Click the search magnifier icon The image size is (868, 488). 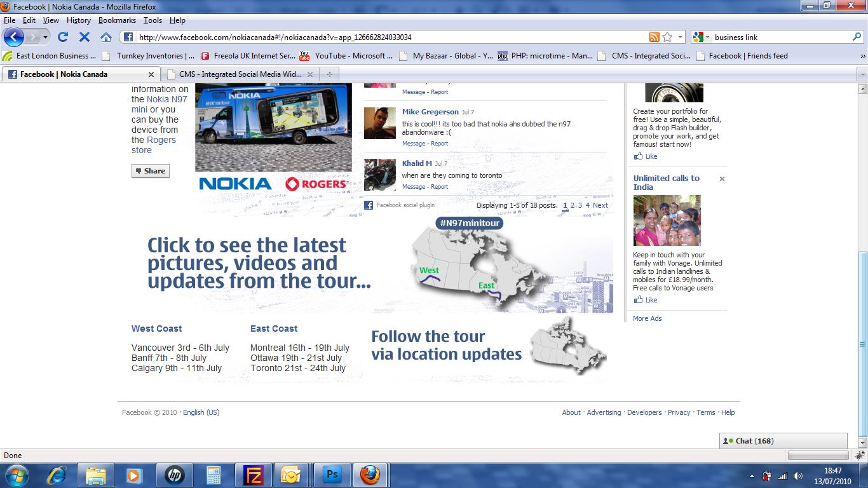point(857,37)
